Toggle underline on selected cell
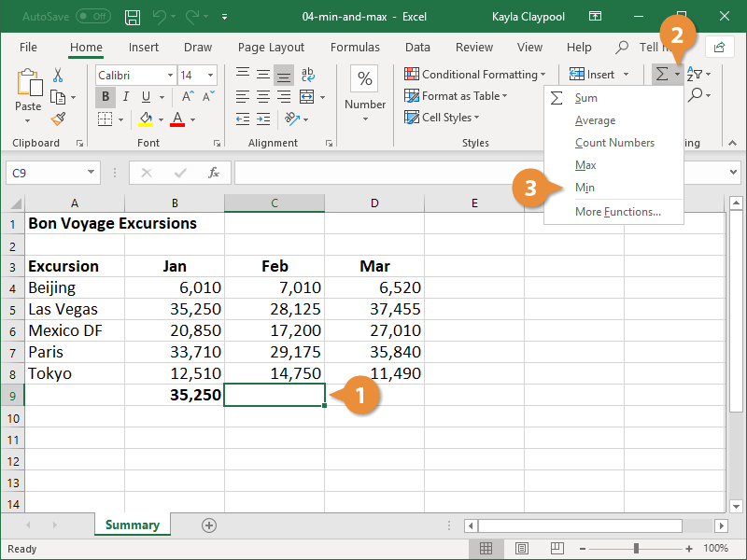The image size is (747, 560). [x=145, y=96]
